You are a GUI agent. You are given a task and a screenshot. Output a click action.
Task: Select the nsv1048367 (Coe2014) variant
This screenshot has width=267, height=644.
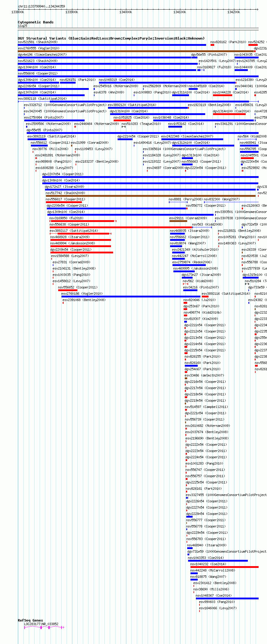click(x=227, y=598)
